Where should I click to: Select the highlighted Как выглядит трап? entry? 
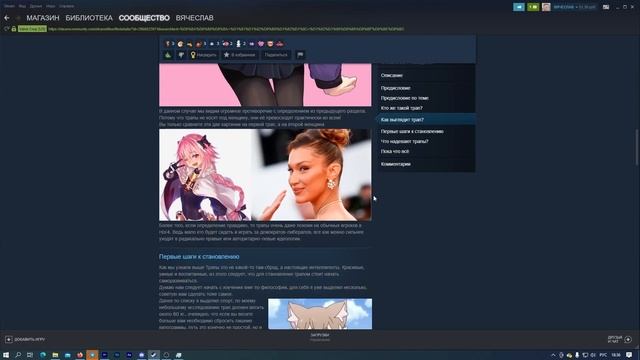coord(426,120)
